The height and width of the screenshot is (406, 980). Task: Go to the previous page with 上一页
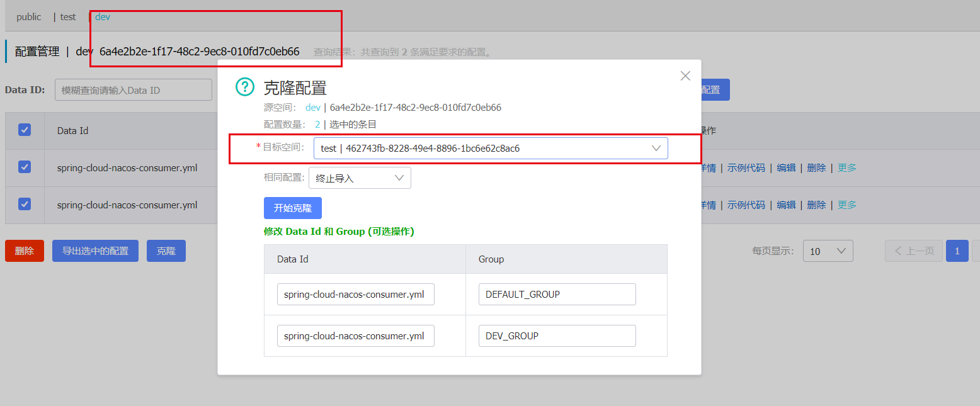(x=914, y=251)
